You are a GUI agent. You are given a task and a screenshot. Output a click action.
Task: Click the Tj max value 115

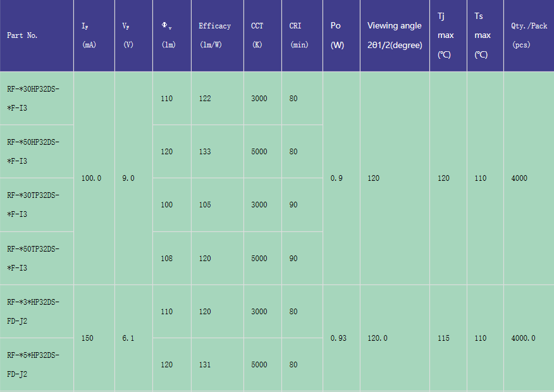[444, 338]
